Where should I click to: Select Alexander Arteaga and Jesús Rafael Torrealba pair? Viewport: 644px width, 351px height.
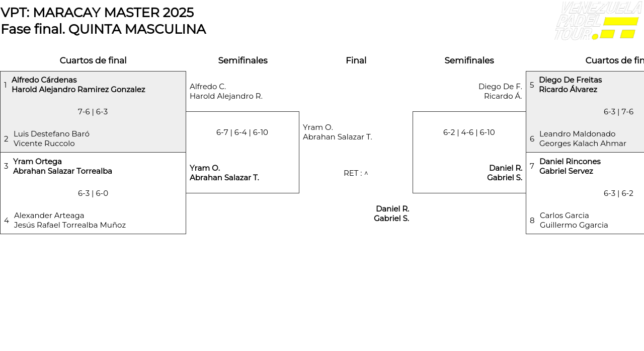click(x=69, y=220)
